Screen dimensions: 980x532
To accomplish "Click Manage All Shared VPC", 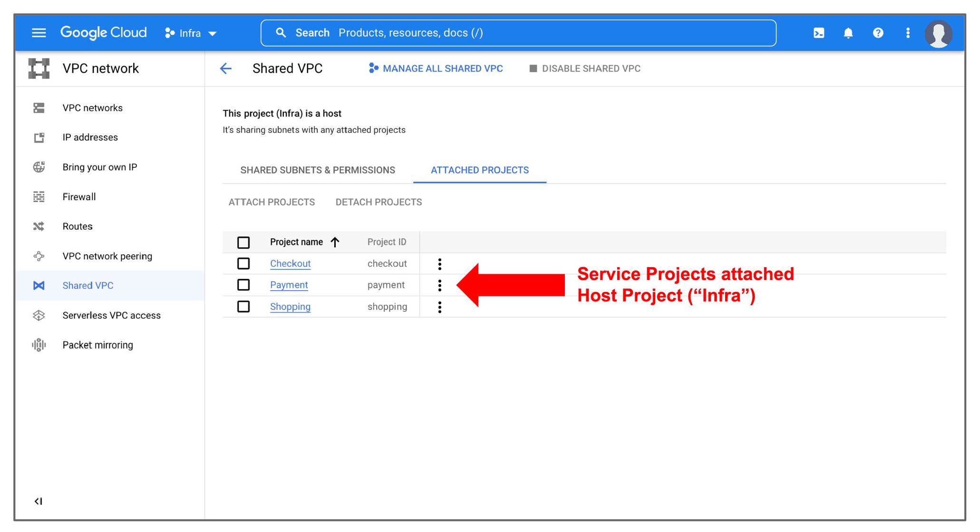I will tap(443, 68).
